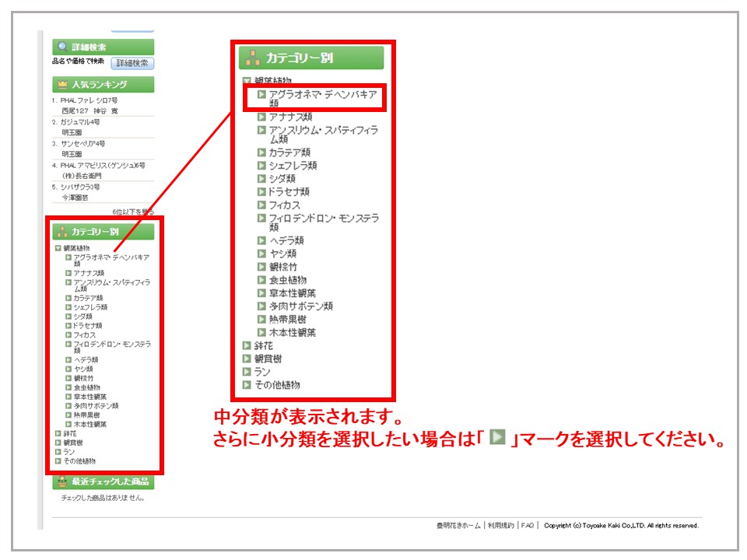Click arrow icon beside 熱帯果樹 in enlarged list
This screenshot has height=560, width=747.
coord(262,319)
